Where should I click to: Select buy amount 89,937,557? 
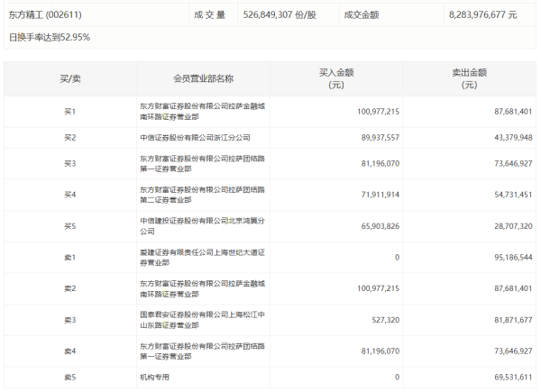pyautogui.click(x=381, y=138)
